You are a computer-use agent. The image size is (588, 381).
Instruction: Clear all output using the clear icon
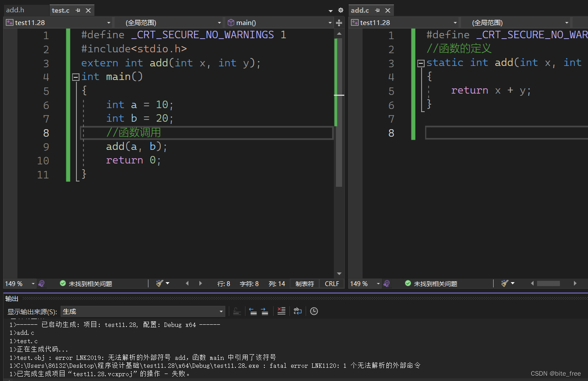[281, 311]
